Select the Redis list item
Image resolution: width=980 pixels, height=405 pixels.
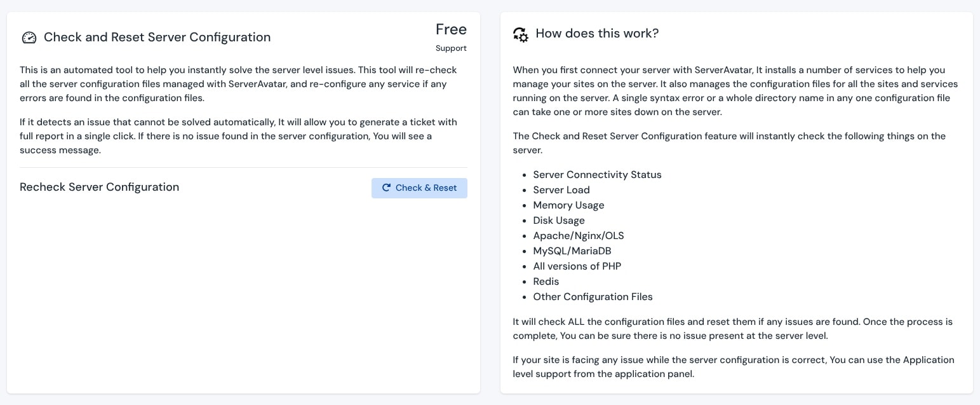[x=546, y=282]
